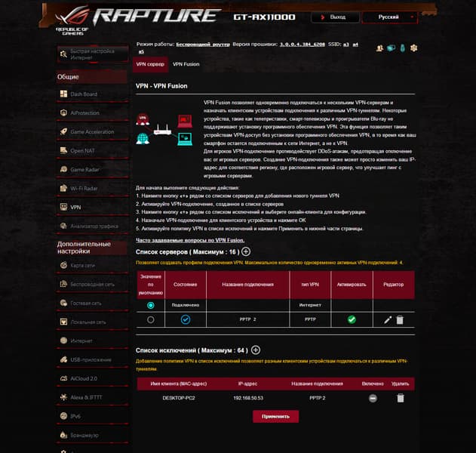The image size is (476, 453).
Task: Click the a5 SSID link
Action: (x=141, y=51)
